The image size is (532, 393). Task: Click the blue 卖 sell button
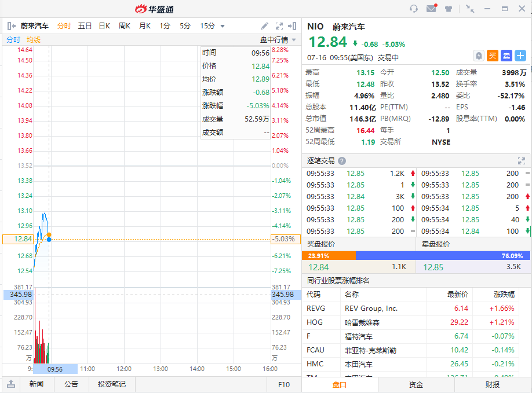(x=507, y=56)
